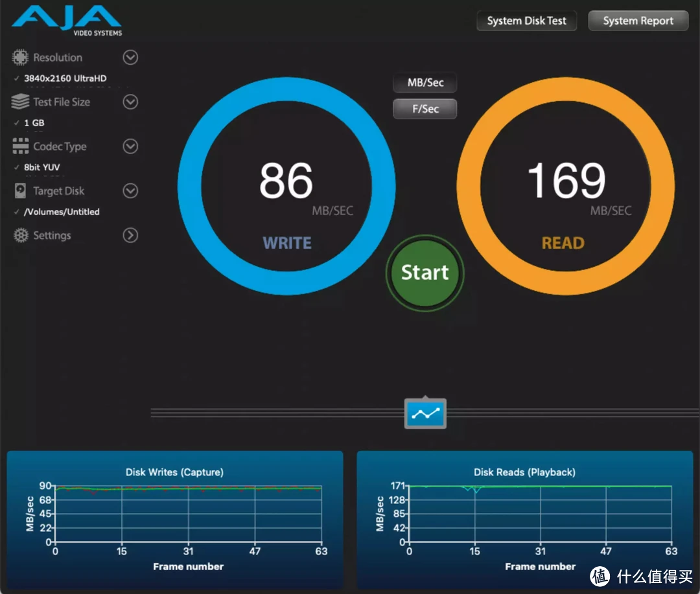
Task: Click the Codec Type label
Action: click(60, 146)
